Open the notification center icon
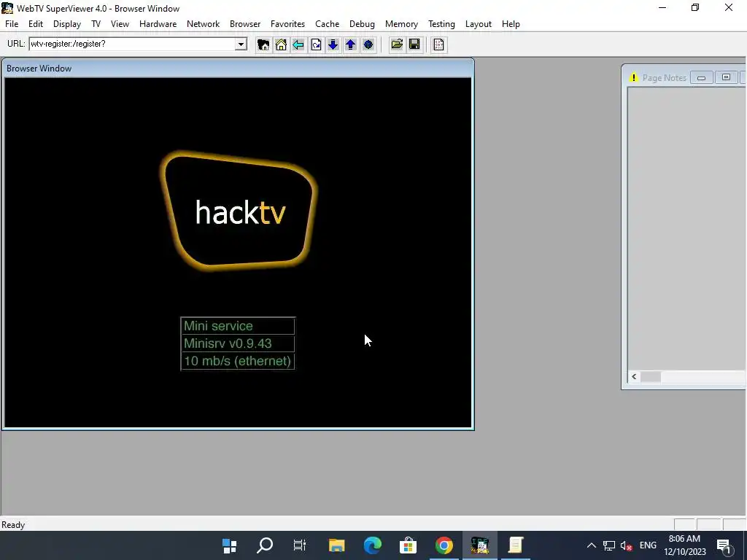 coord(724,546)
